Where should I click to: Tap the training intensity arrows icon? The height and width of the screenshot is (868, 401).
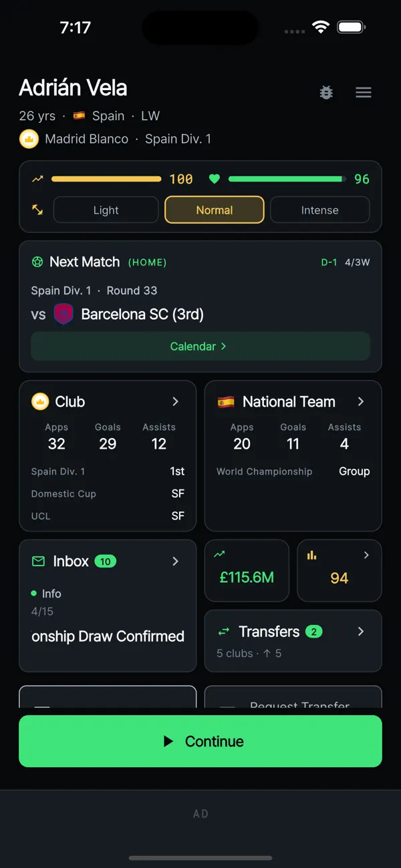click(x=37, y=210)
